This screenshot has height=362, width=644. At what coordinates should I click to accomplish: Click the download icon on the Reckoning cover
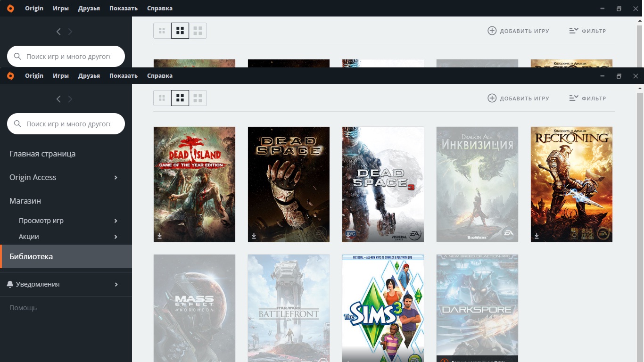point(537,236)
